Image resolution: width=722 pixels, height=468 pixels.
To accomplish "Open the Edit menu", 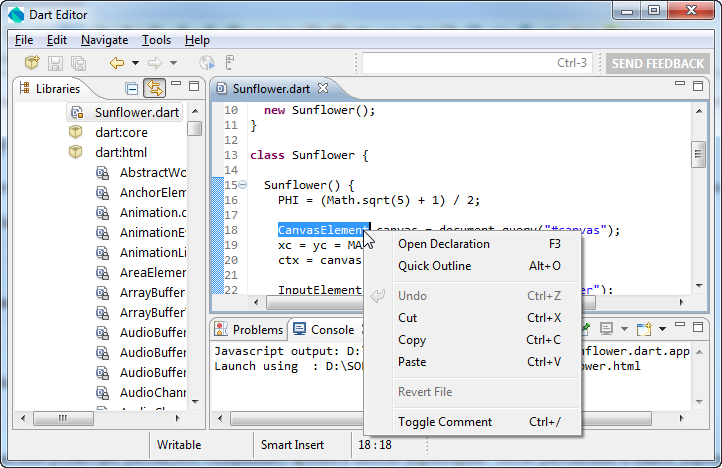I will pos(57,40).
